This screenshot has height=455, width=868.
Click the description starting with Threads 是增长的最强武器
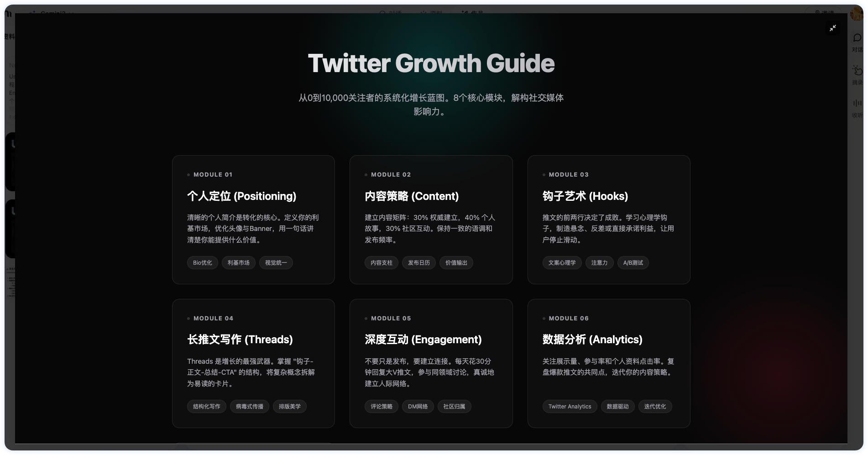click(251, 372)
